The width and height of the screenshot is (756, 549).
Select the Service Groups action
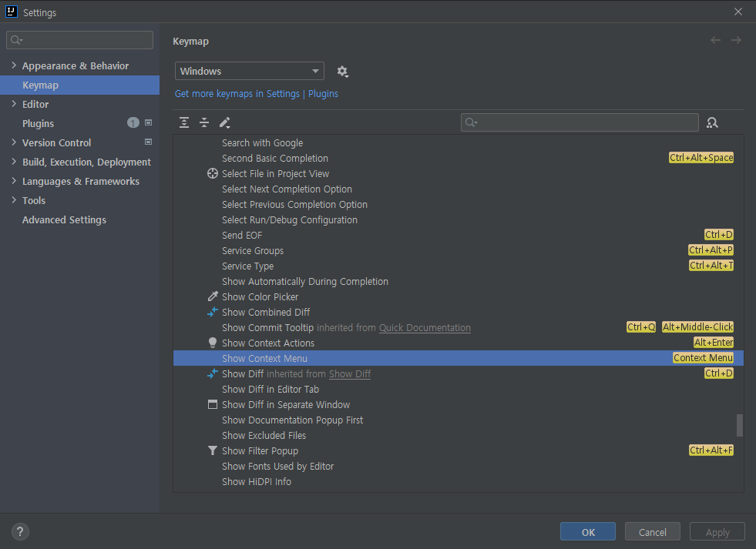(x=458, y=251)
